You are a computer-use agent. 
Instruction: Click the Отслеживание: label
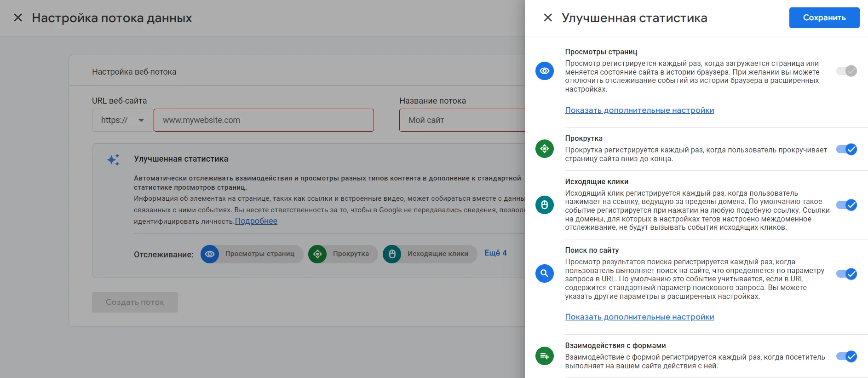tap(164, 255)
